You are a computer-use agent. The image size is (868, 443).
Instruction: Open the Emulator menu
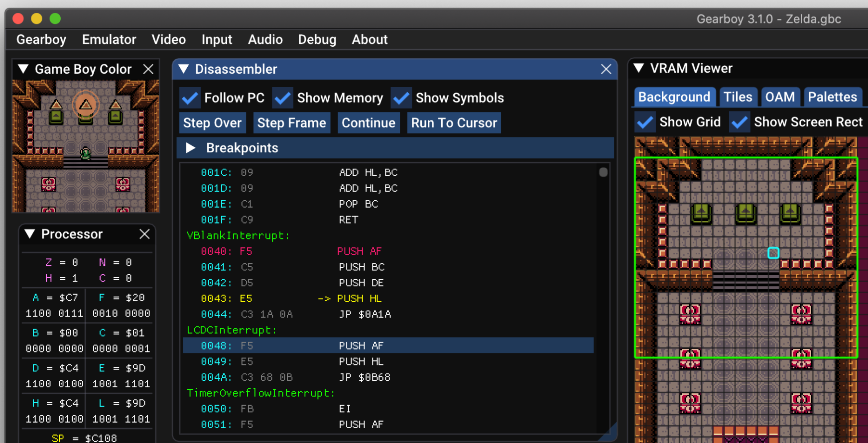tap(109, 39)
